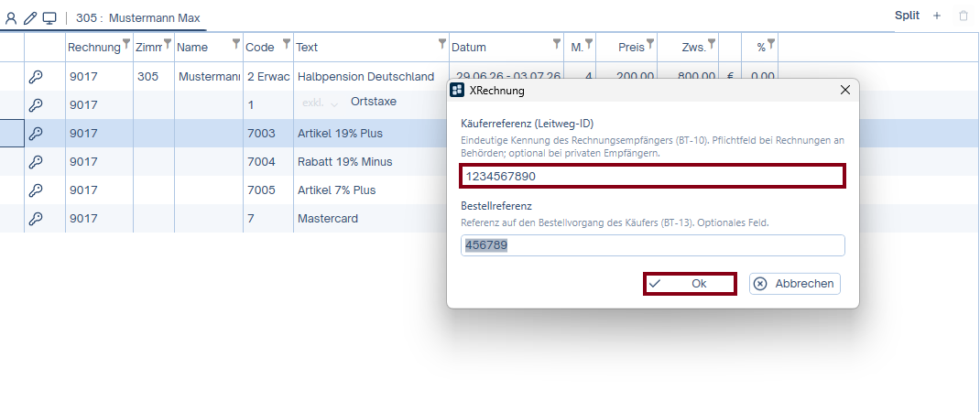This screenshot has width=980, height=412.
Task: Click key icon in Rabatt 19% Minus row
Action: pos(37,162)
